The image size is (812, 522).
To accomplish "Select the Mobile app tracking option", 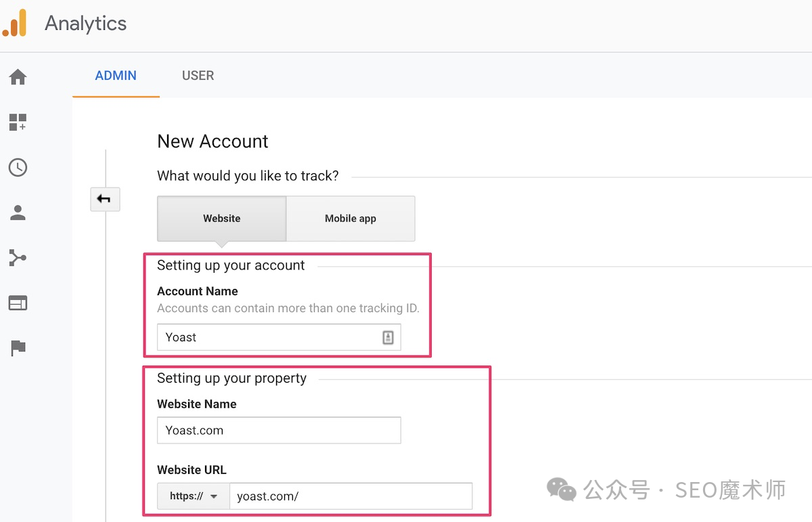I will click(x=351, y=219).
